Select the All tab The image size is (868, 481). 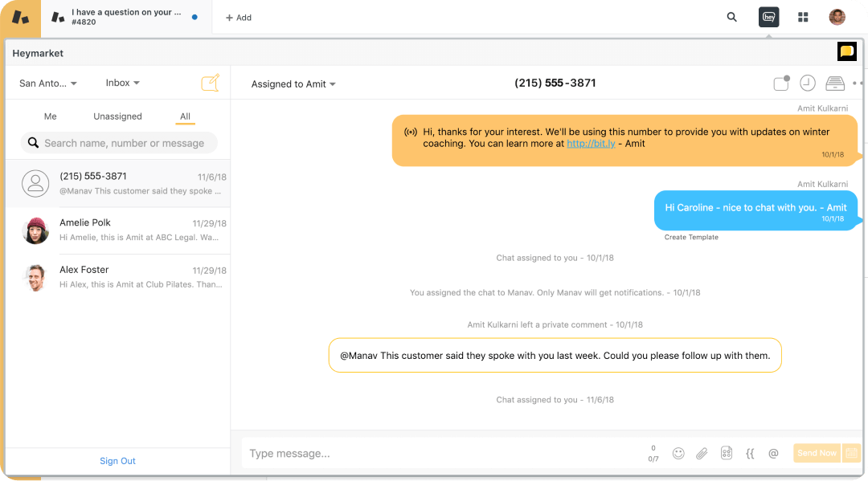point(185,116)
